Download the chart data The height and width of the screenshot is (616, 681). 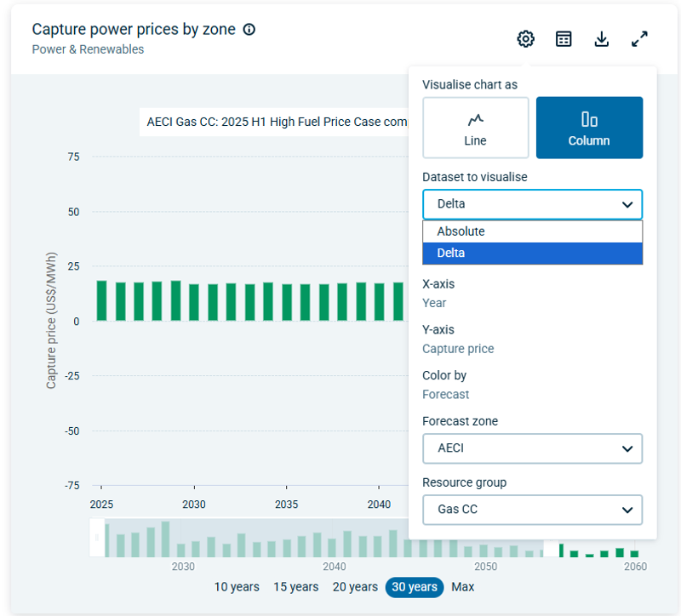tap(602, 39)
